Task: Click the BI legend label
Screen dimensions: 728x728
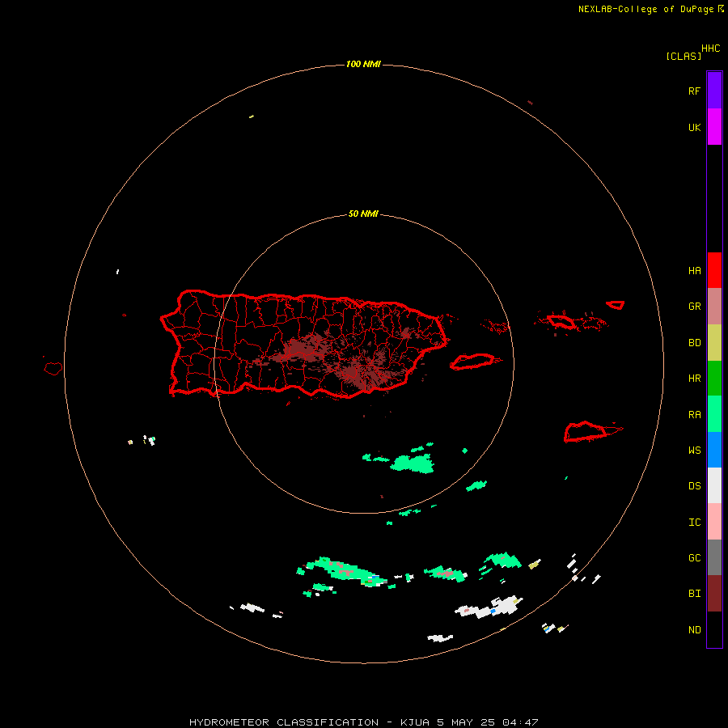Action: 694,594
